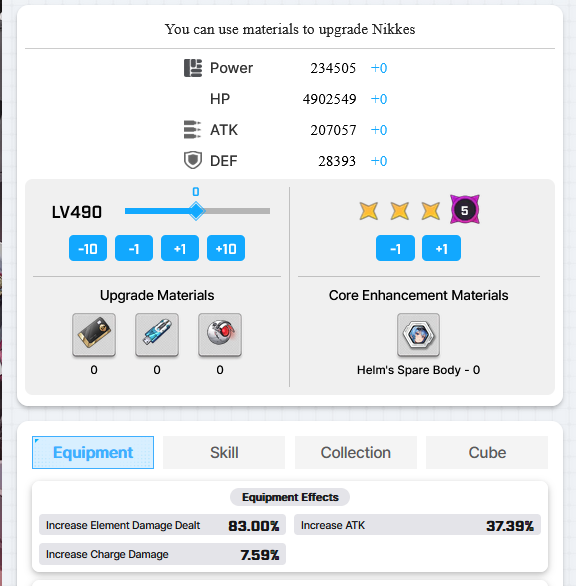Open Helm's Spare Body material icon
The image size is (576, 586).
[418, 335]
